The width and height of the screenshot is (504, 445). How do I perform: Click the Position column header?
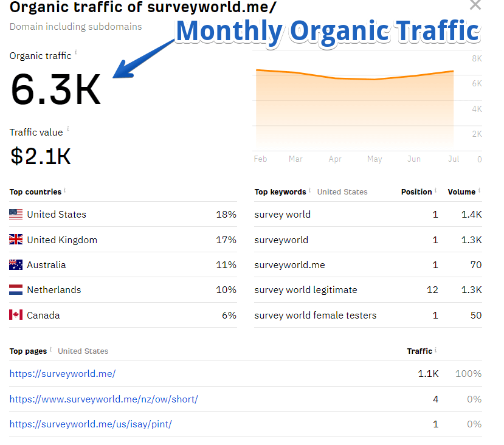416,192
